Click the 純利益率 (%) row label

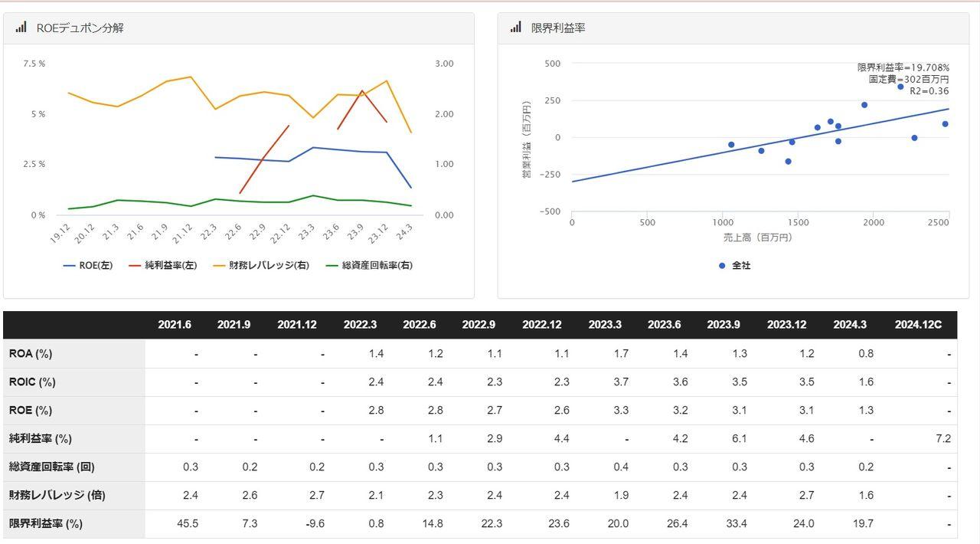pyautogui.click(x=40, y=439)
